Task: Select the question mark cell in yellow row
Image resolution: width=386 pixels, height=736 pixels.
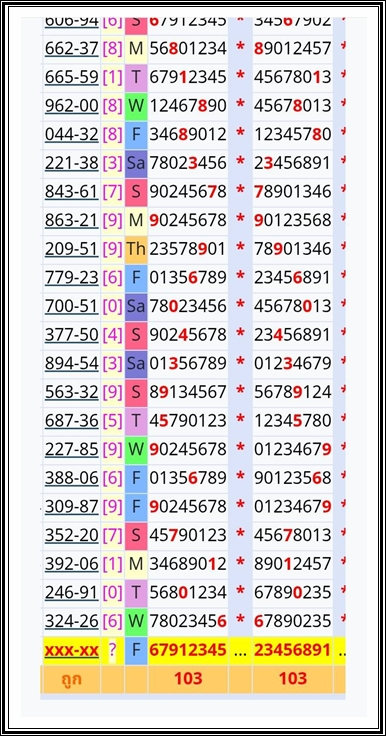Action: point(112,651)
